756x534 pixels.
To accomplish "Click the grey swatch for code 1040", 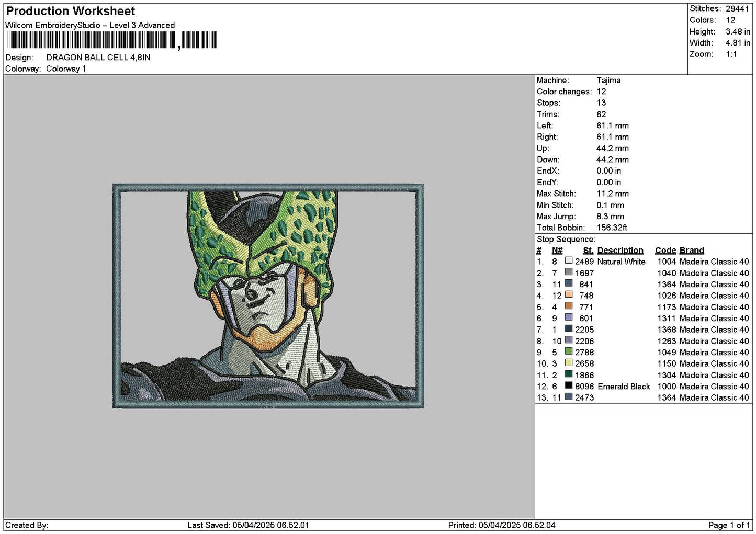I will pos(569,272).
